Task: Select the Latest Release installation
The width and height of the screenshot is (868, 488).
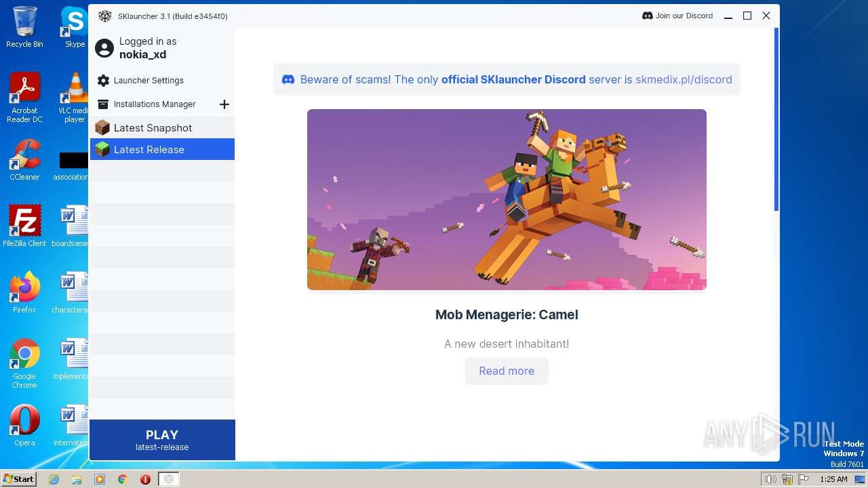Action: (162, 149)
